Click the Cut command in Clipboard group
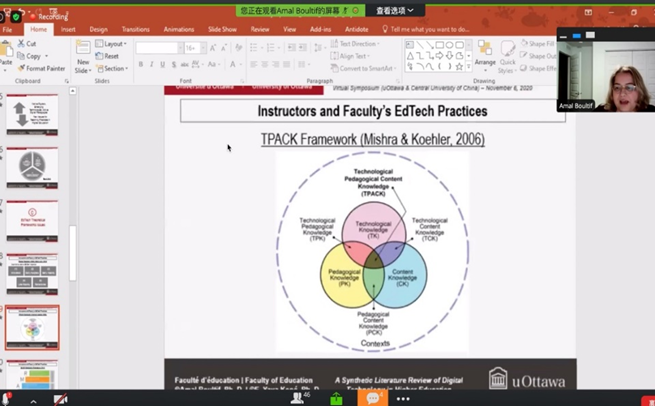This screenshot has width=655, height=406. coord(28,44)
